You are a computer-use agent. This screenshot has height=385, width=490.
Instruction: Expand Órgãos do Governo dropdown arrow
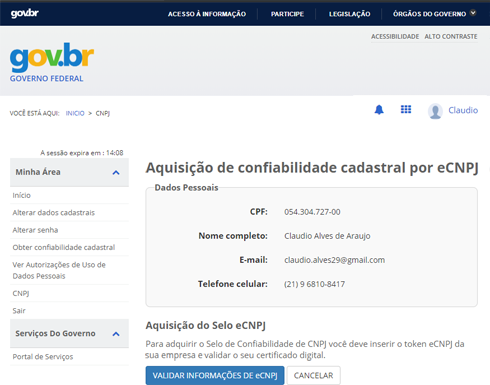[473, 13]
